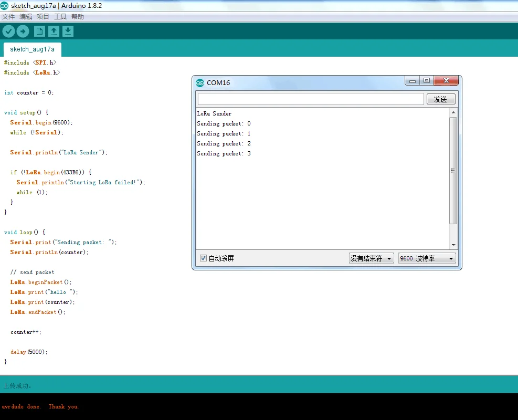This screenshot has height=420, width=518.
Task: Click the 发送 send button
Action: 441,99
